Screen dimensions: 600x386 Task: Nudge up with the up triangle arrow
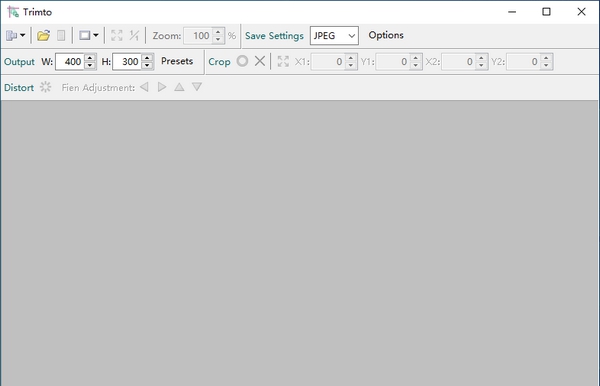click(x=179, y=87)
